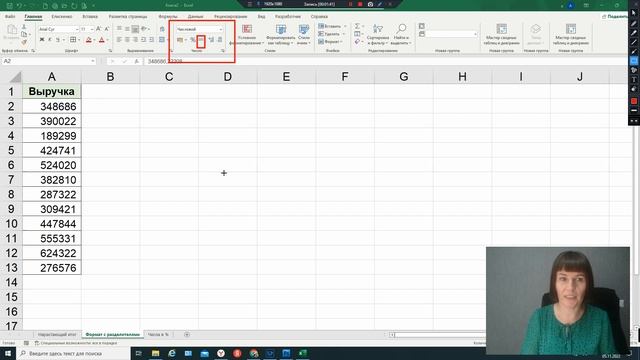The height and width of the screenshot is (360, 640).
Task: Toggle center horizontal alignment
Action: [x=127, y=40]
